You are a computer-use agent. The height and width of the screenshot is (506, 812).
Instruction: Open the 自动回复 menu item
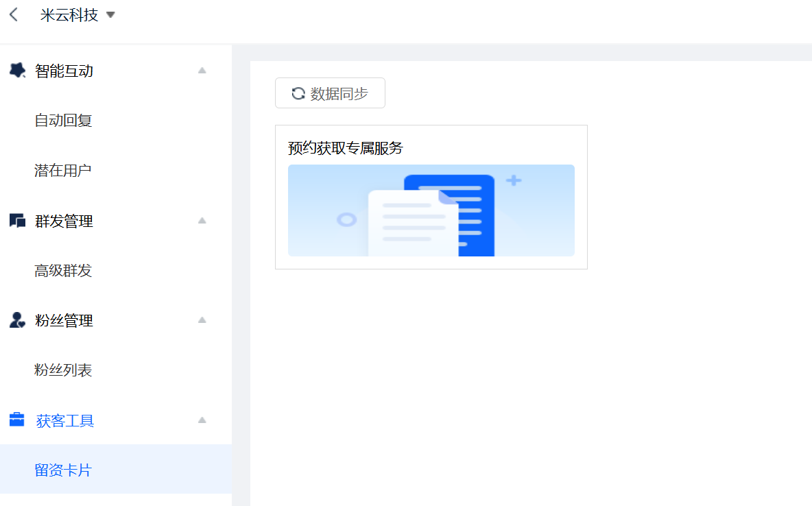[x=63, y=121]
